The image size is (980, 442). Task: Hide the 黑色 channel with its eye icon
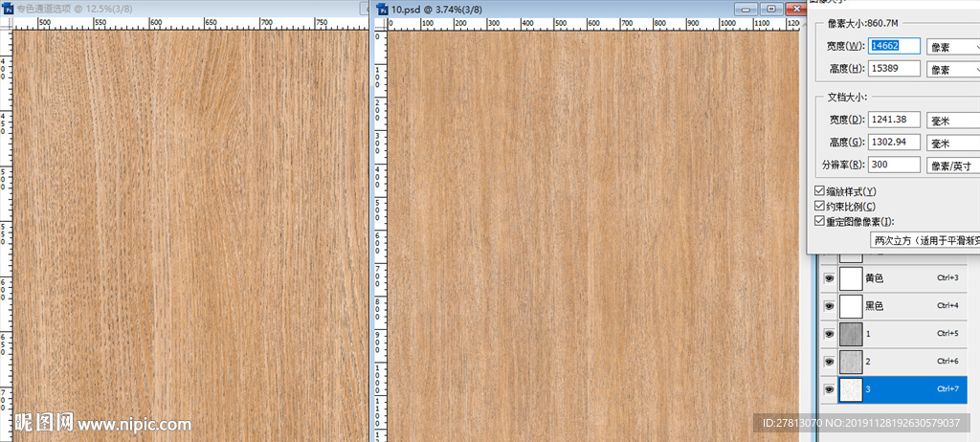[829, 306]
